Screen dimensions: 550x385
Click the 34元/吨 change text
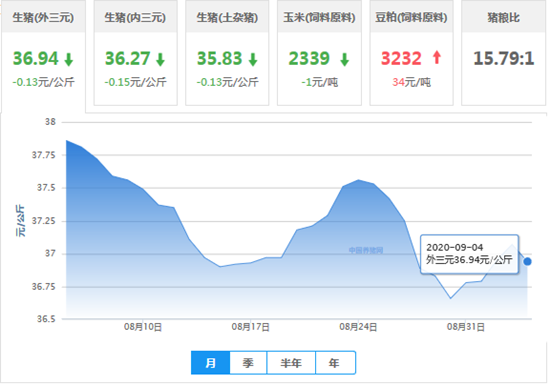pos(411,82)
